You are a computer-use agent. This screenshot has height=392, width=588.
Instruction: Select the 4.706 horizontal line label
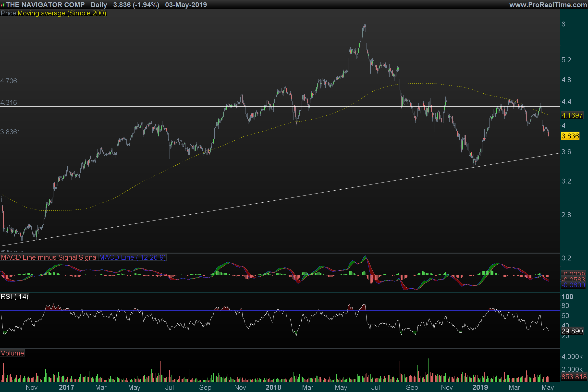(x=9, y=81)
